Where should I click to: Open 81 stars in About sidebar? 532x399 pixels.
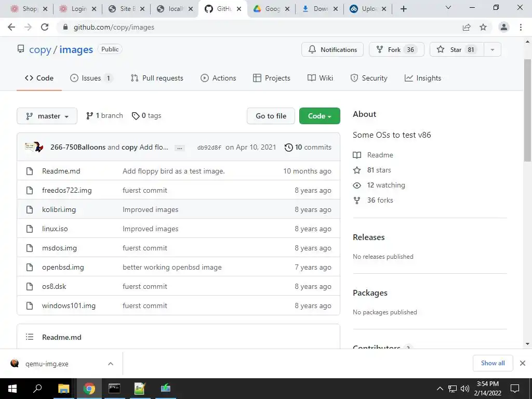pos(372,170)
